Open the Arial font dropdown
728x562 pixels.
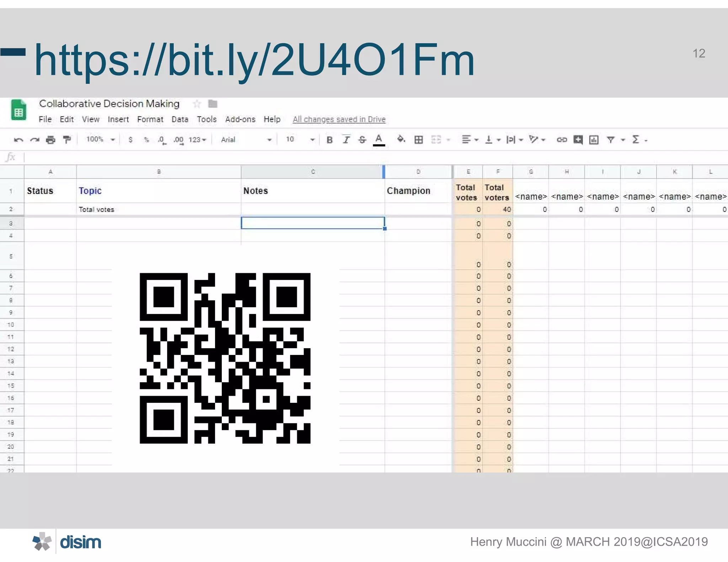click(246, 140)
